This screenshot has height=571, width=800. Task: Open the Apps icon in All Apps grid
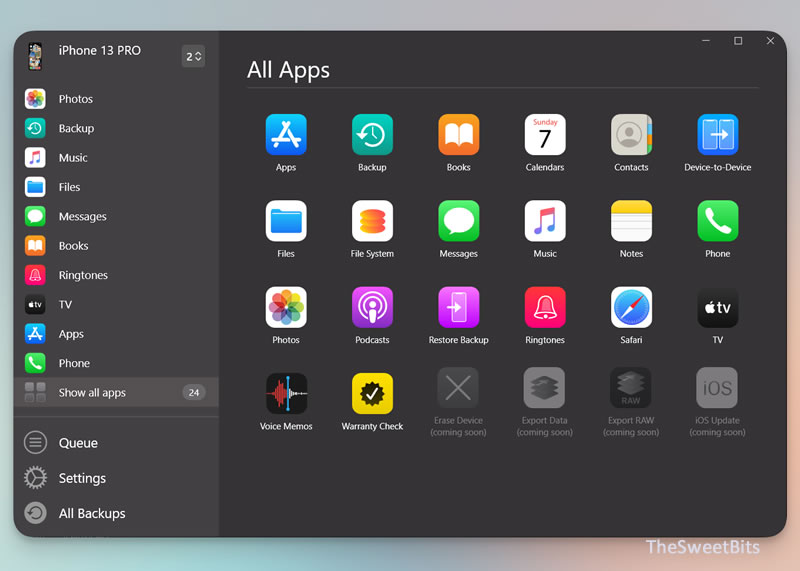(x=286, y=135)
